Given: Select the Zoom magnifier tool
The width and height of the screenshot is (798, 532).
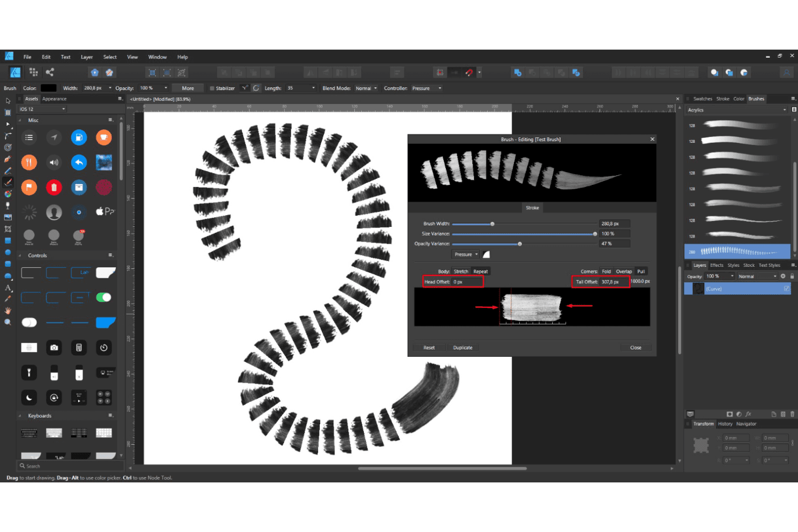Looking at the screenshot, I should click(8, 322).
